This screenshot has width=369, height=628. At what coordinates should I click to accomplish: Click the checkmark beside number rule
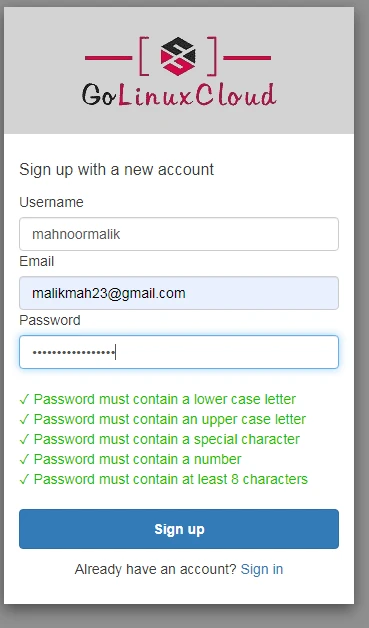coord(24,459)
